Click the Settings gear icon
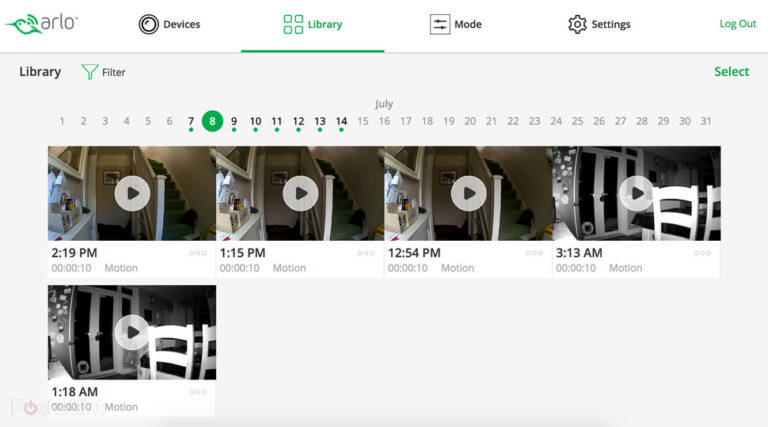Image resolution: width=768 pixels, height=427 pixels. coord(577,24)
